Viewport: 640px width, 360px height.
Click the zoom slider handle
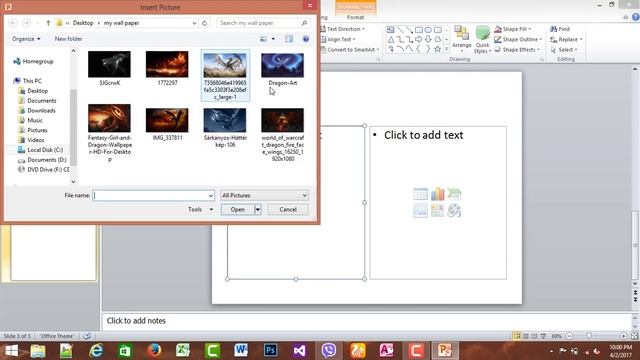(589, 336)
